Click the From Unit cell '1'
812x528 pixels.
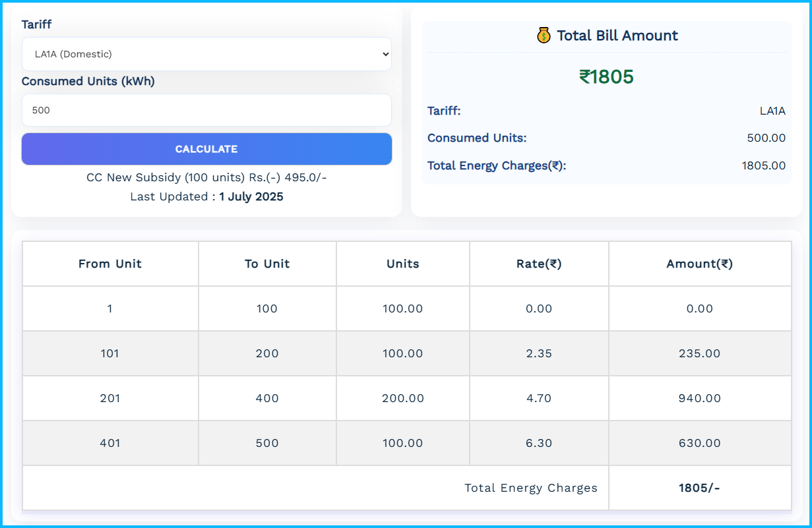tap(110, 308)
